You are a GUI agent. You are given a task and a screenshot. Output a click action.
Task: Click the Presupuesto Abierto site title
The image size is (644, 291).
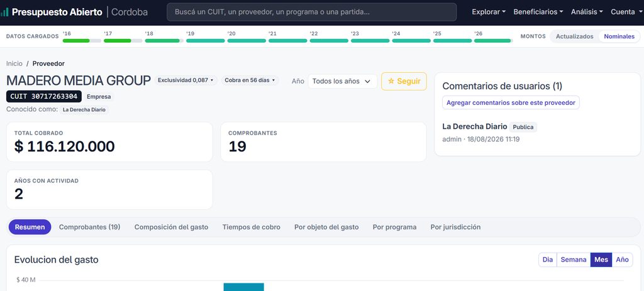coord(57,12)
